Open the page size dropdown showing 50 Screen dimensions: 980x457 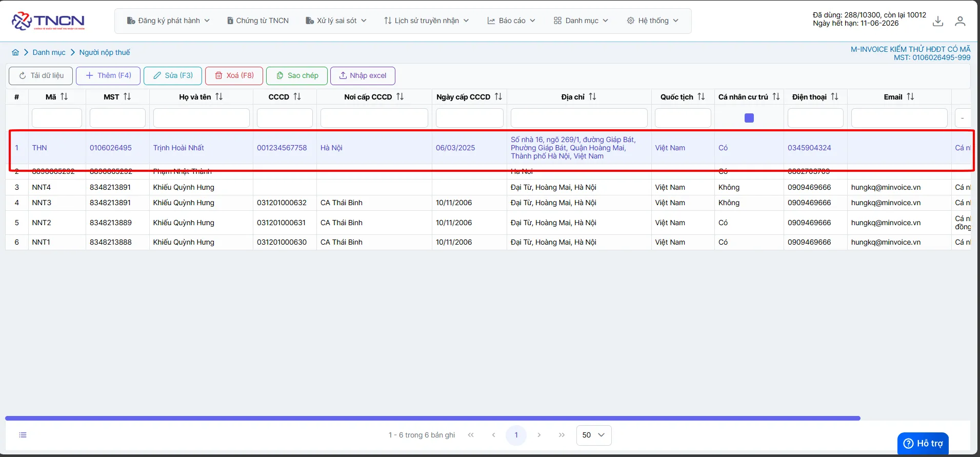(594, 435)
